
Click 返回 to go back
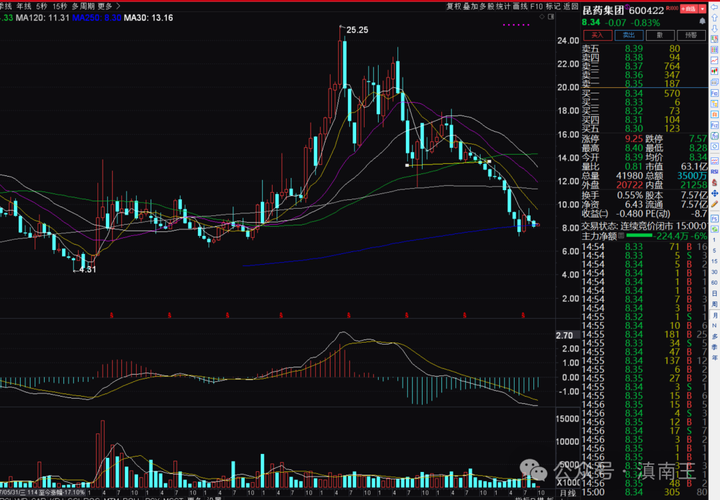click(571, 6)
